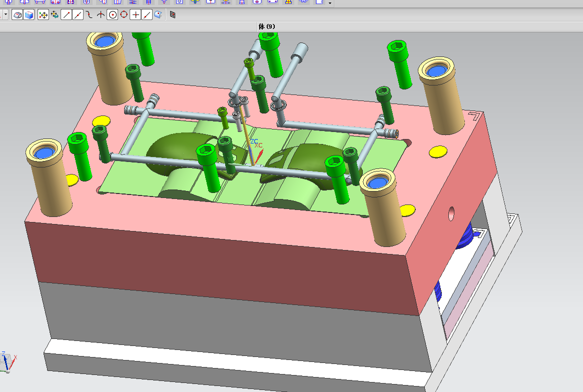This screenshot has height=392, width=583.
Task: Toggle the End Point snap option
Action: point(66,15)
